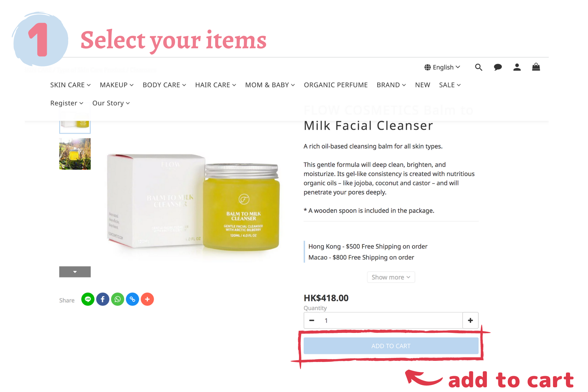588x392 pixels.
Task: Copy link with blue chain icon
Action: tap(133, 299)
